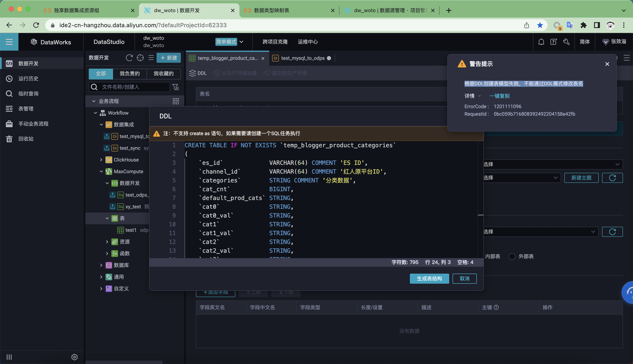633x364 pixels.
Task: Open the notification bell in the top bar
Action: coord(541,42)
